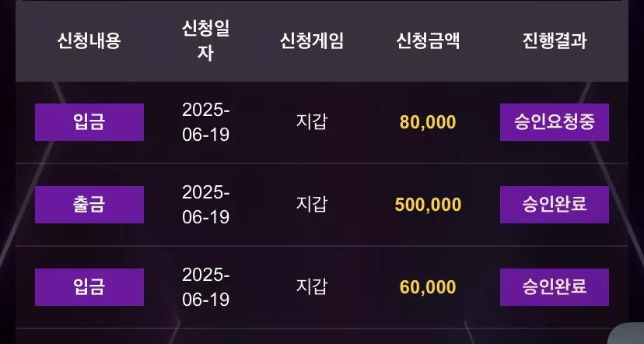644x344 pixels.
Task: Click the 입금 button in the 80,000 row
Action: [x=89, y=122]
